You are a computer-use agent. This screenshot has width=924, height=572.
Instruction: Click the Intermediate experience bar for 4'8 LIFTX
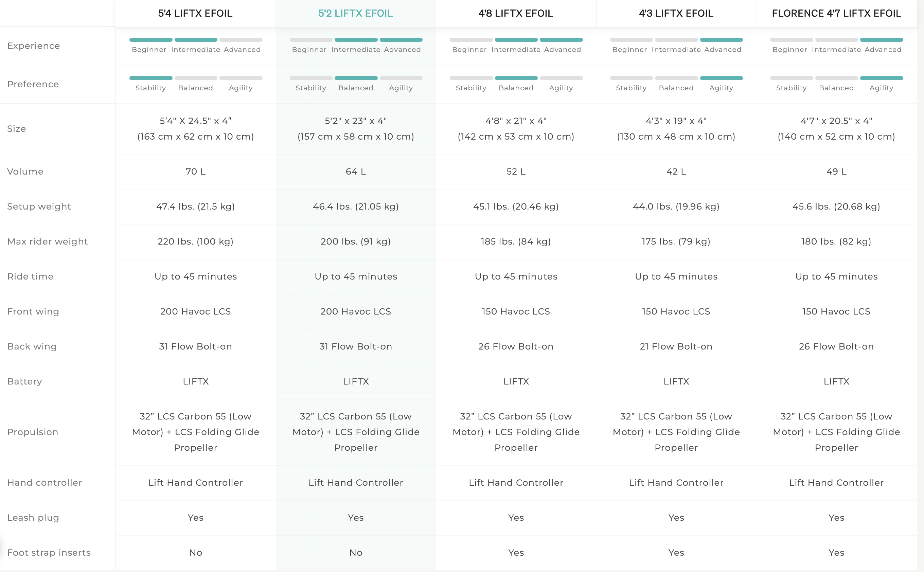516,40
